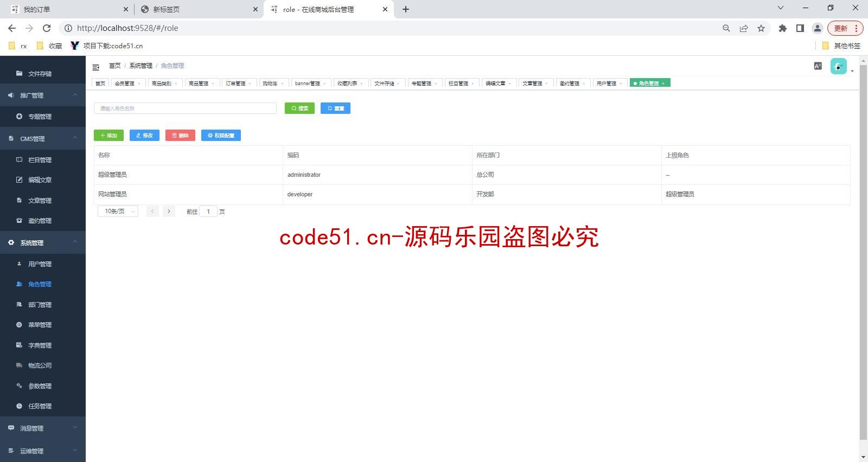Viewport: 868px width, 462px height.
Task: Click the 权限配置 button
Action: pyautogui.click(x=221, y=136)
